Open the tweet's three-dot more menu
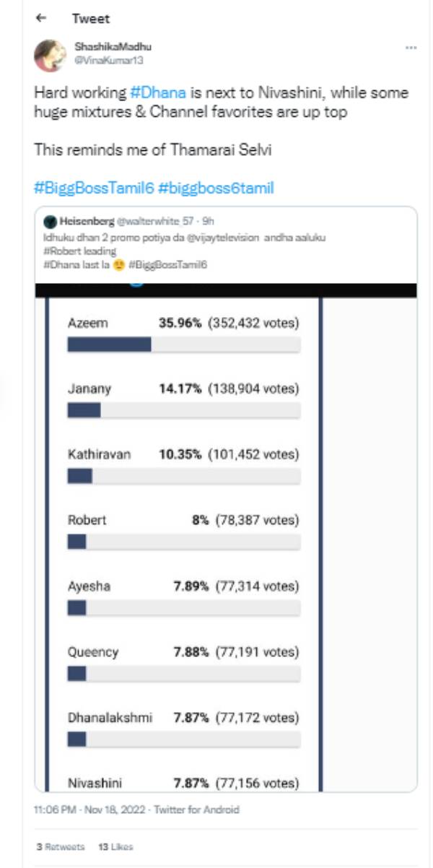Viewport: 433px width, 868px height. [411, 48]
